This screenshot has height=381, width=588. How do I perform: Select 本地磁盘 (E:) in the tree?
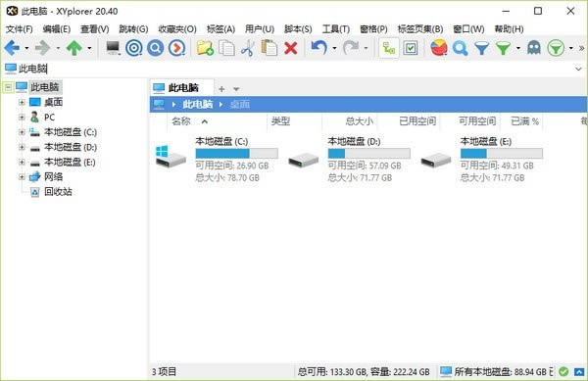[70, 163]
